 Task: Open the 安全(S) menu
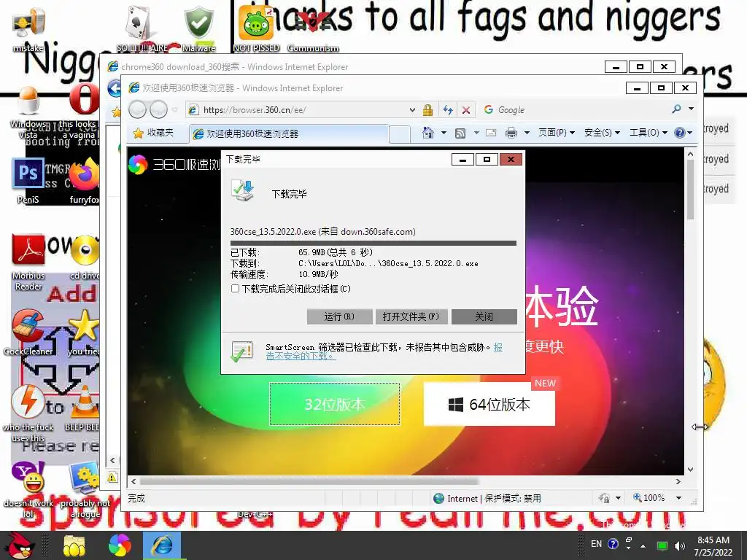coord(602,133)
